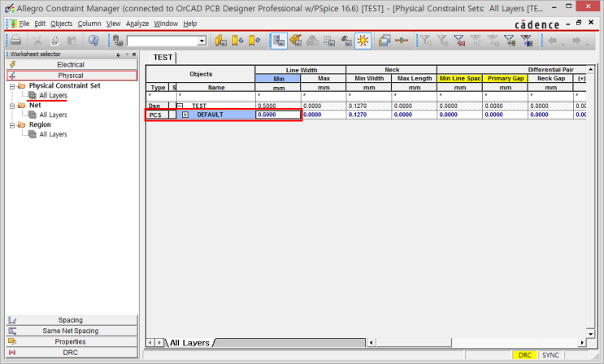Click the Copy toolbar icon

click(x=54, y=41)
